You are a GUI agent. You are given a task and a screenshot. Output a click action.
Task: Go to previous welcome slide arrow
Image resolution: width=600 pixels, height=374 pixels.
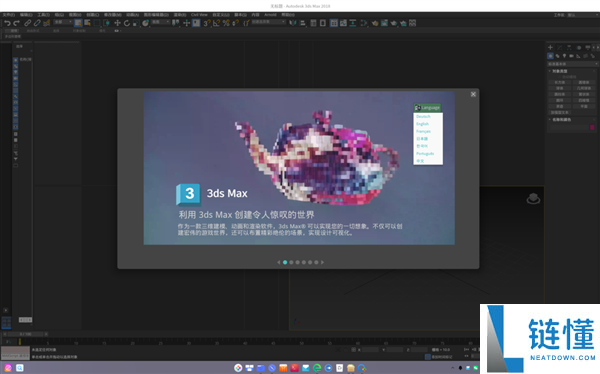point(279,262)
